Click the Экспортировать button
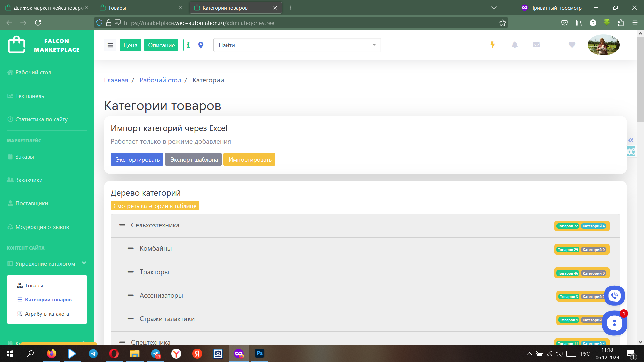Image resolution: width=644 pixels, height=362 pixels. (x=137, y=159)
